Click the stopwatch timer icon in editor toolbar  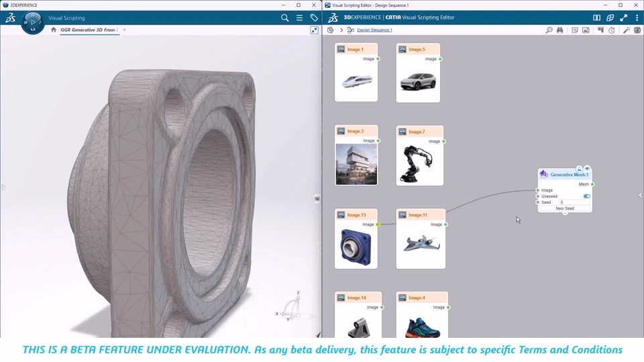tap(612, 30)
